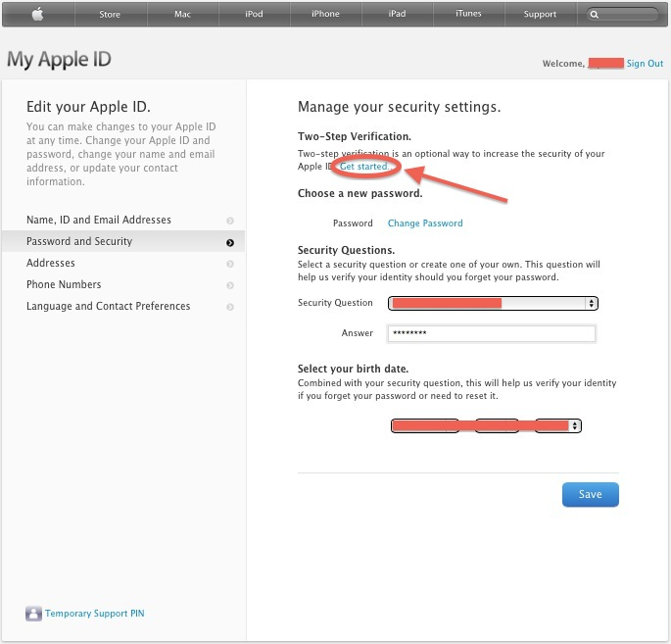The width and height of the screenshot is (671, 644).
Task: Click the Apple logo in navigation bar
Action: pos(37,14)
